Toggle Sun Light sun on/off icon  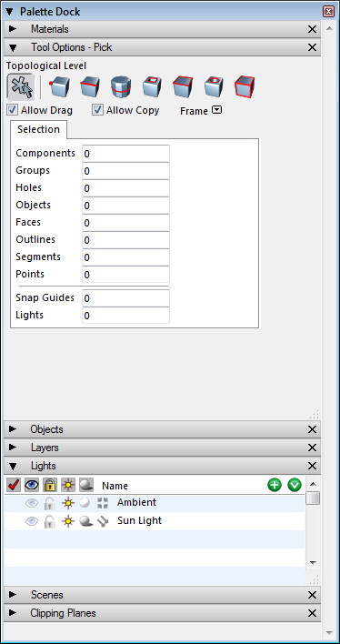point(68,521)
